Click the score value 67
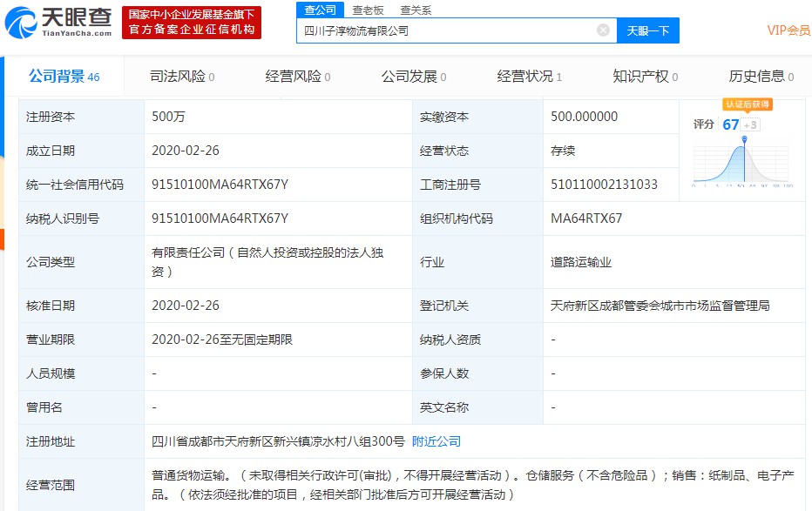 click(x=731, y=124)
